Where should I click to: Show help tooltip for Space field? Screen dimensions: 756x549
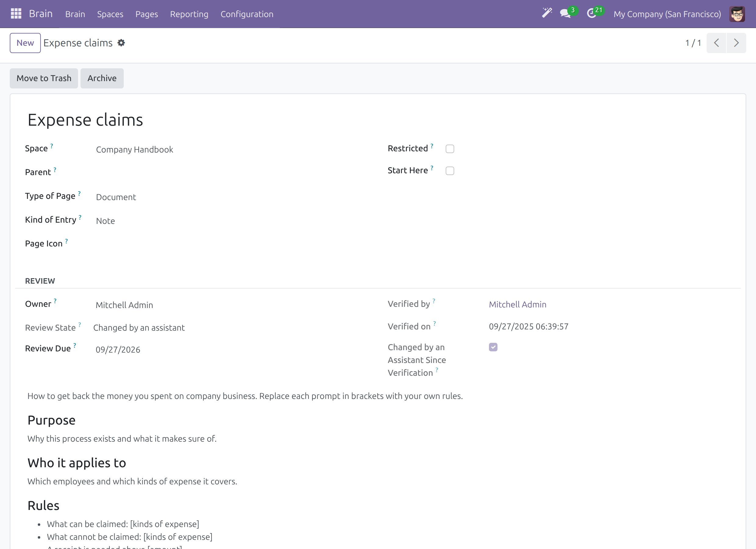[x=52, y=146]
